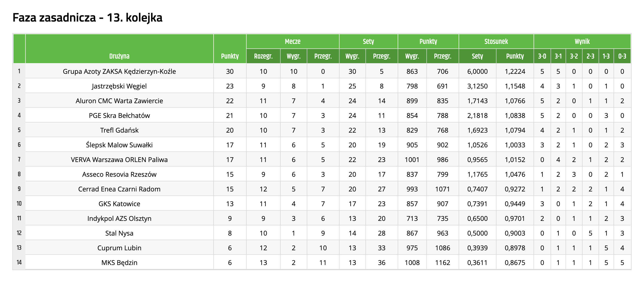Click the 0-3 result column header
644x284 pixels.
point(622,56)
